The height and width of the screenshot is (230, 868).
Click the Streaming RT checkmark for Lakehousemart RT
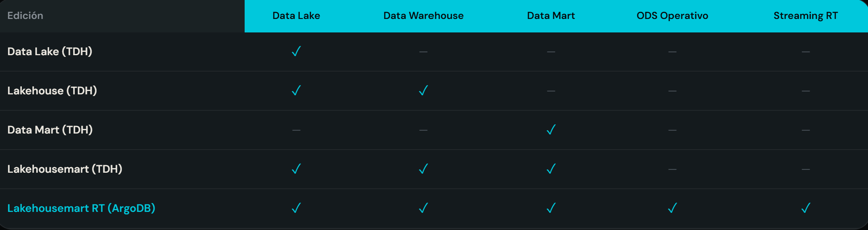[806, 208]
